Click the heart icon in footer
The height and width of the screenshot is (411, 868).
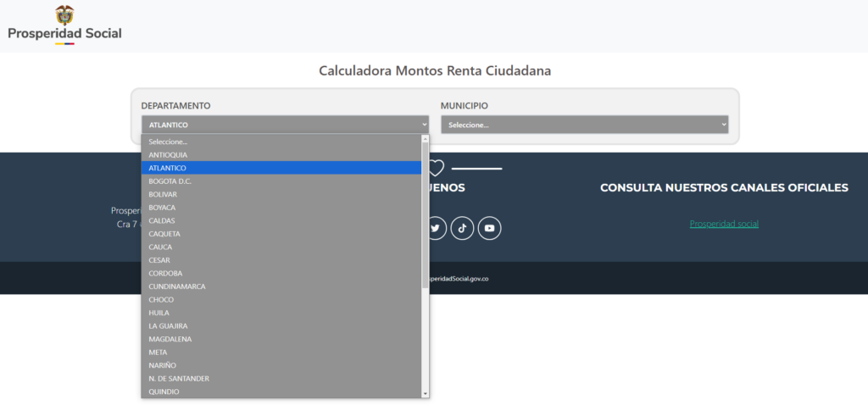click(x=437, y=168)
